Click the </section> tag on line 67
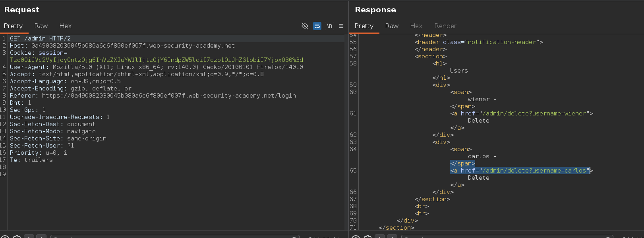The height and width of the screenshot is (238, 644). pyautogui.click(x=432, y=199)
